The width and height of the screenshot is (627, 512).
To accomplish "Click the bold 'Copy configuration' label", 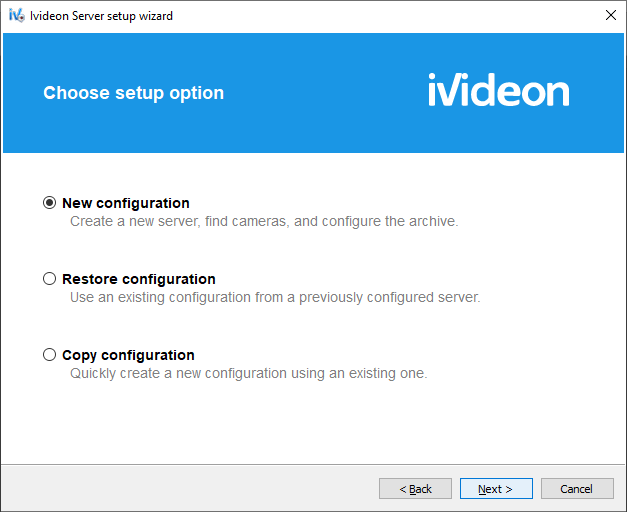I will [128, 356].
